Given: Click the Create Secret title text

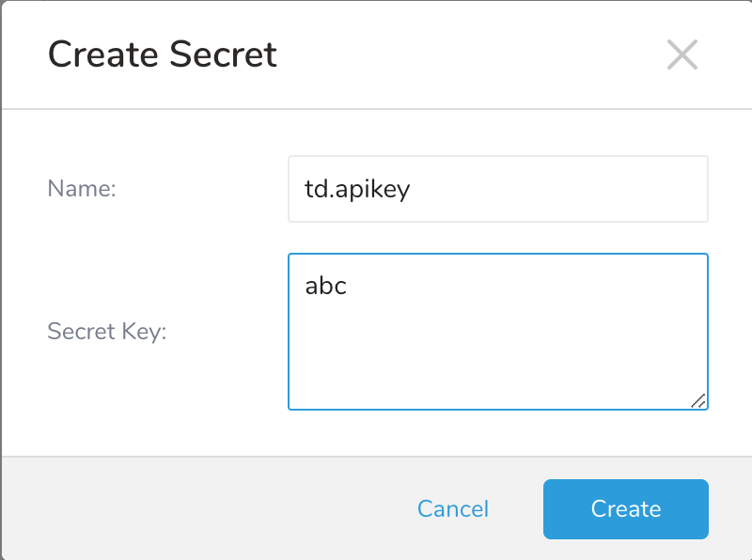Looking at the screenshot, I should click(162, 54).
